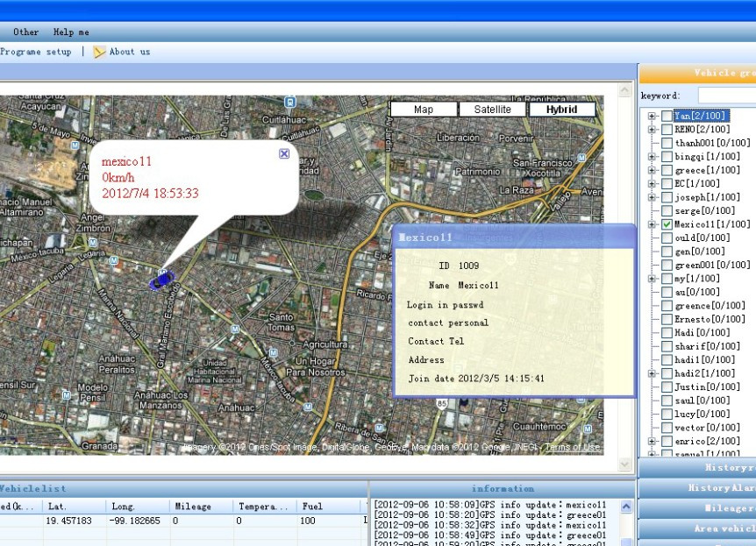Switch map view to Satellite
The height and width of the screenshot is (546, 756).
[x=492, y=110]
